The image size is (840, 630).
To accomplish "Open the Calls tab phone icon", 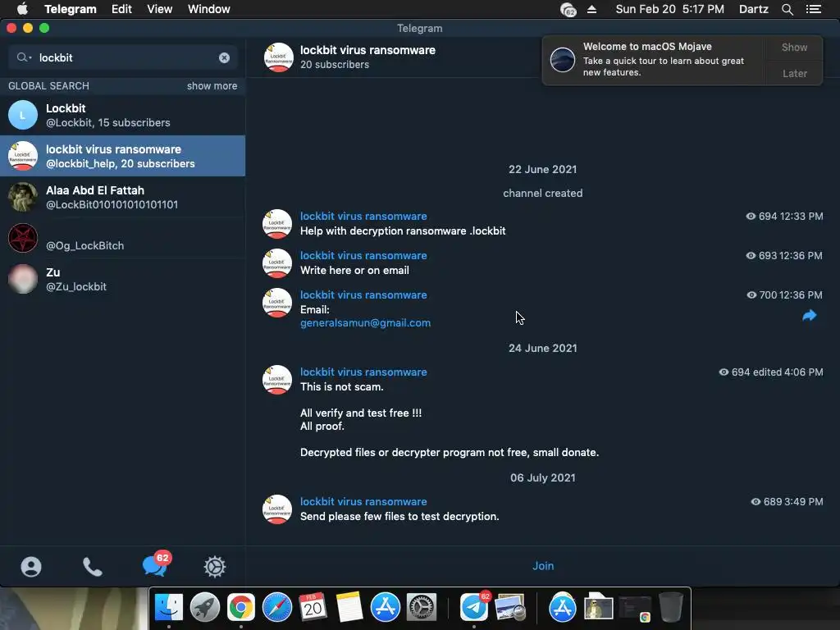I will pyautogui.click(x=92, y=566).
